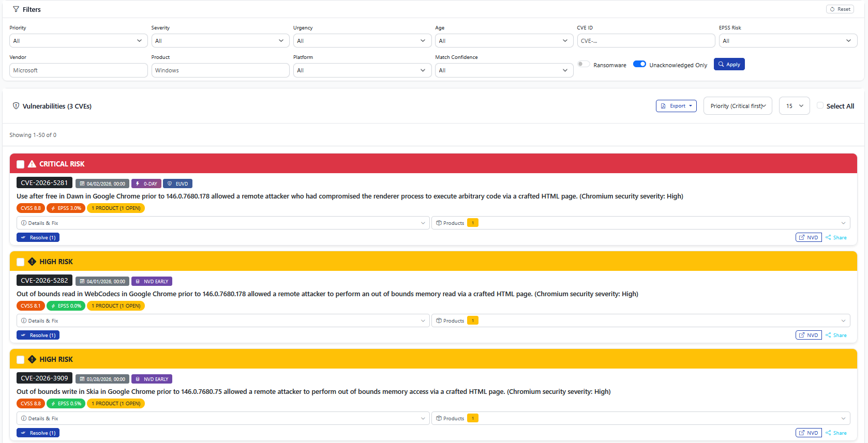
Task: Click Share for CVE-2026-5282
Action: click(836, 335)
